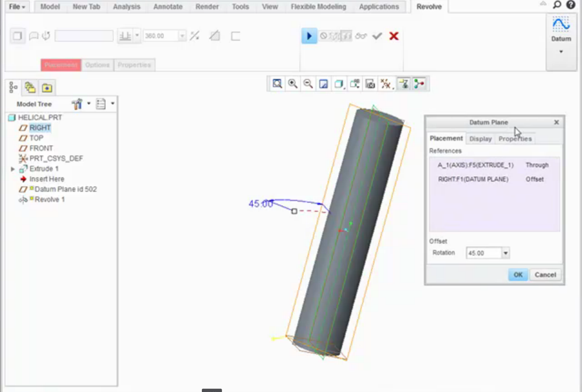
Task: Click the Zoom In icon
Action: click(x=293, y=84)
